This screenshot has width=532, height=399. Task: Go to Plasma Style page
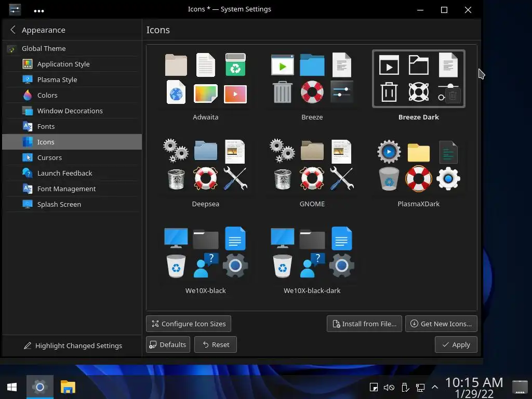tap(72, 79)
